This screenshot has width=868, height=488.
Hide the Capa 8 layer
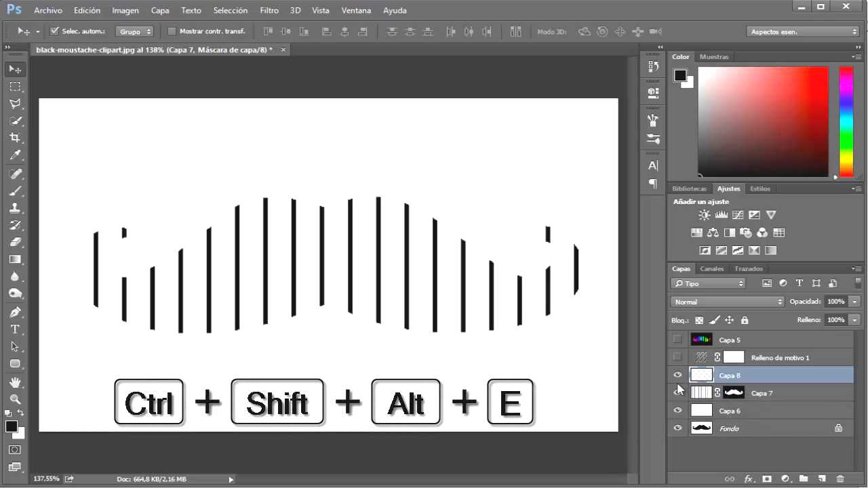pos(677,375)
